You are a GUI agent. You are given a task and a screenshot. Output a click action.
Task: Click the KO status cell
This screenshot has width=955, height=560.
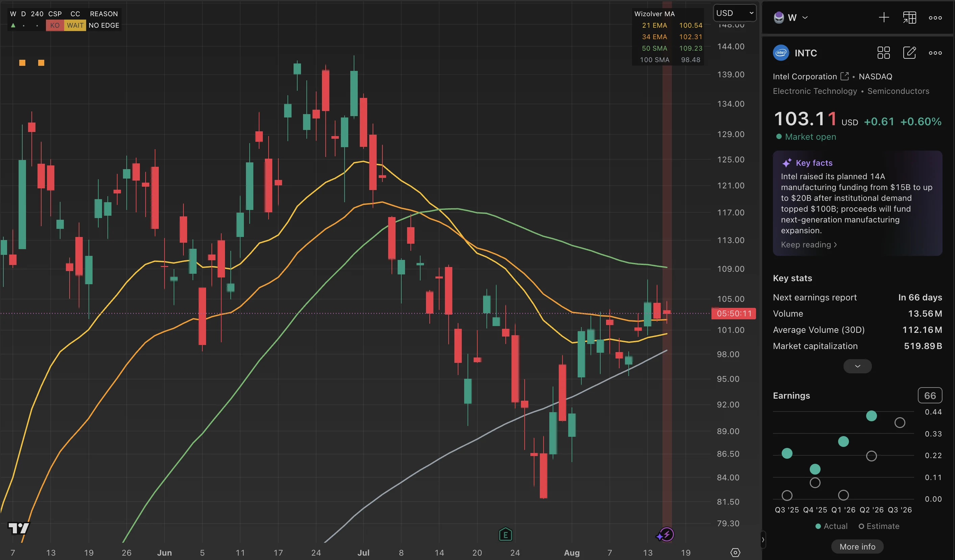point(55,25)
